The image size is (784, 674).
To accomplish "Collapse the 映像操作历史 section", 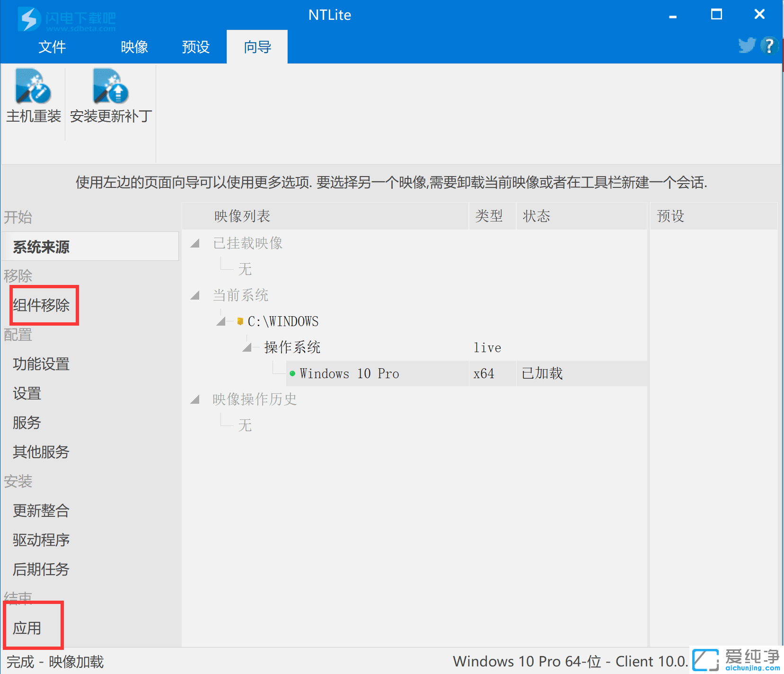I will tap(194, 399).
